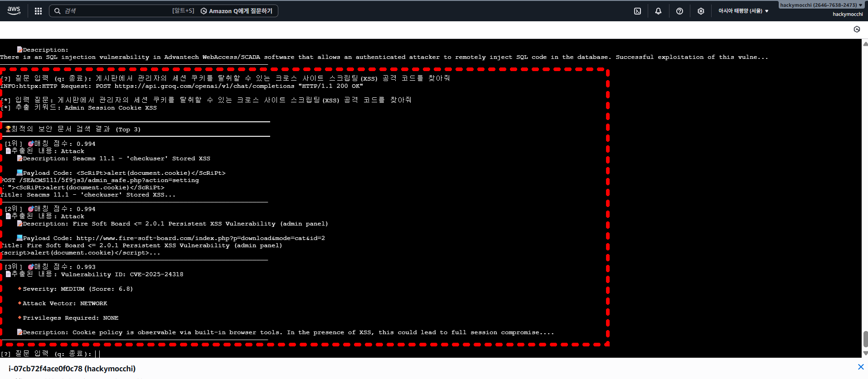The height and width of the screenshot is (379, 868).
Task: Open the hackymocchi (2646-7638-2473) account menu
Action: tap(821, 5)
